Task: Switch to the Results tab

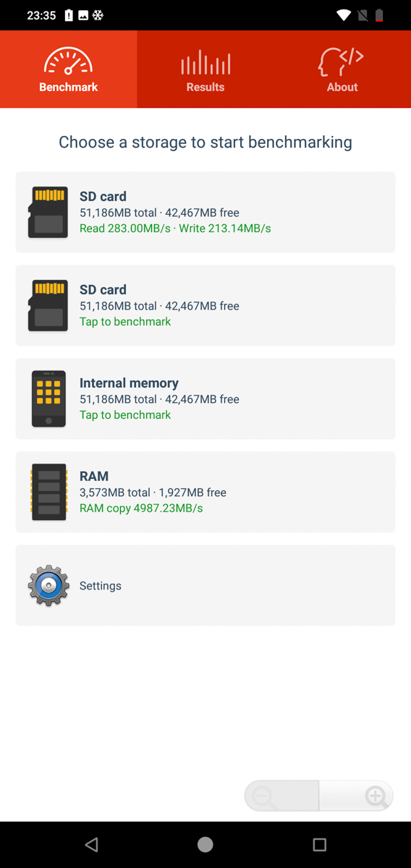Action: pyautogui.click(x=205, y=69)
